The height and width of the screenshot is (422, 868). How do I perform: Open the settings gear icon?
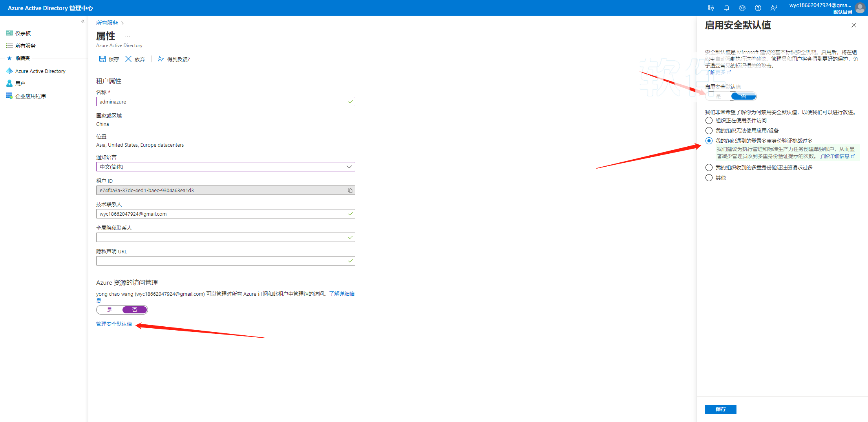pos(742,8)
